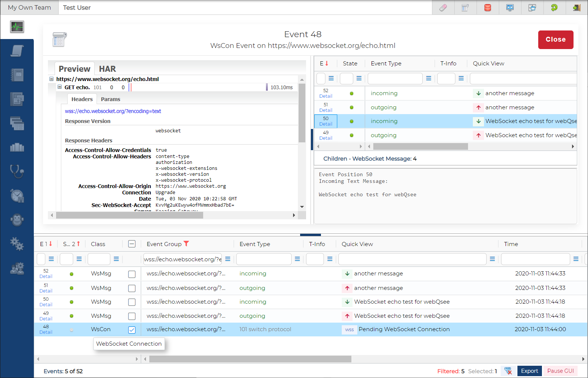Click the 2020-11-03 11:44:00 time cell

[540, 329]
